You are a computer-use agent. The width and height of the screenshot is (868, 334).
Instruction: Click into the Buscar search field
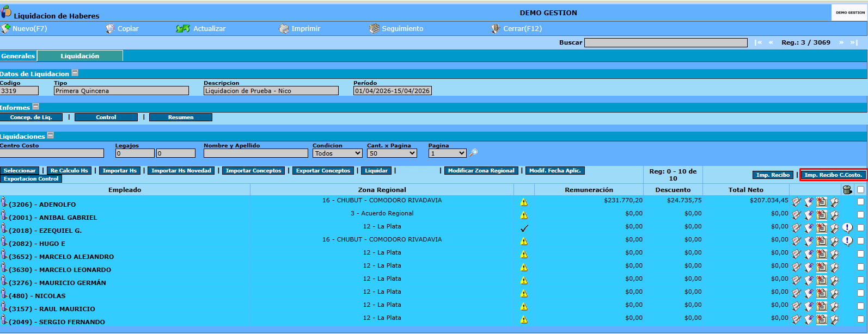[666, 42]
